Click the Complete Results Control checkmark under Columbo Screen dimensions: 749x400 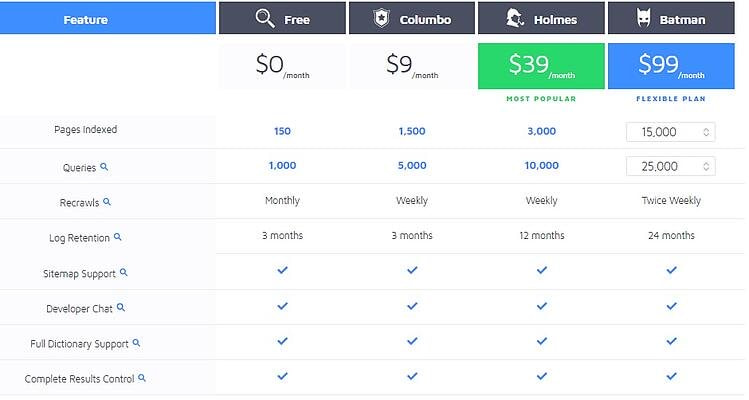[x=412, y=376]
